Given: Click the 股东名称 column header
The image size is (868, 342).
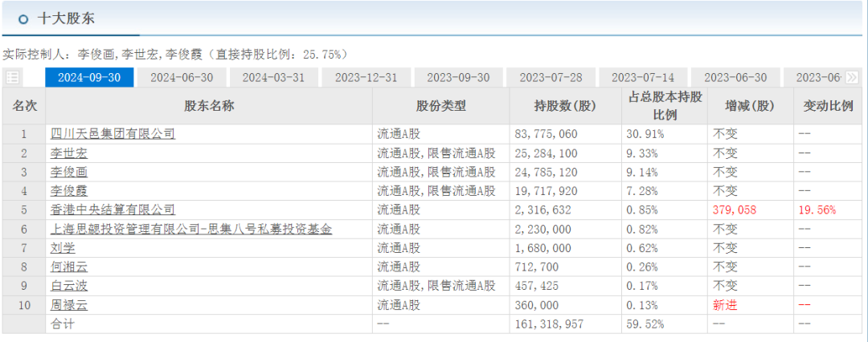Looking at the screenshot, I should click(209, 106).
